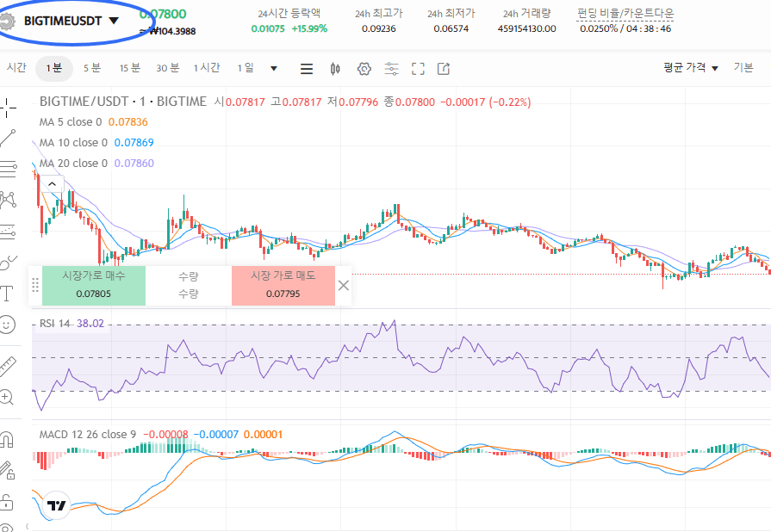
Task: Open the hamburger list menu icon
Action: point(307,69)
